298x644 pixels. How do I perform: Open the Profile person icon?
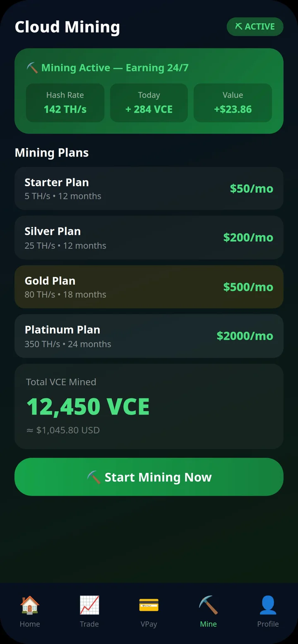pyautogui.click(x=268, y=605)
